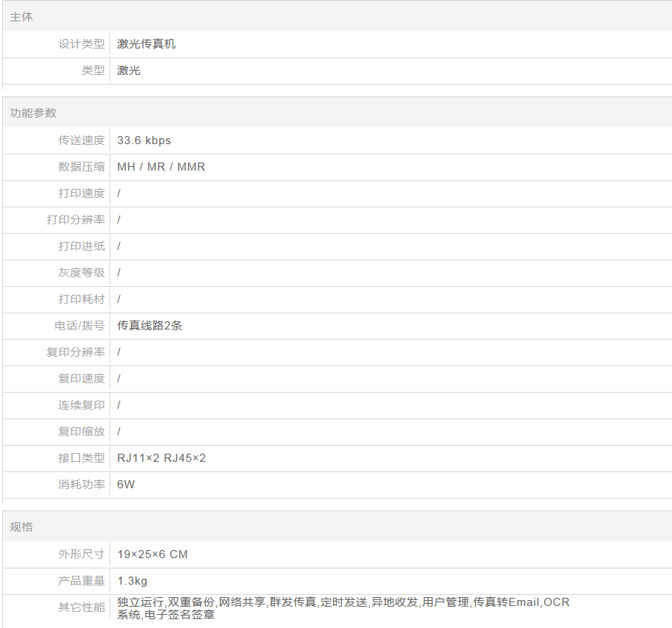This screenshot has height=628, width=672.
Task: Click the 设计类型 row label
Action: [x=82, y=44]
